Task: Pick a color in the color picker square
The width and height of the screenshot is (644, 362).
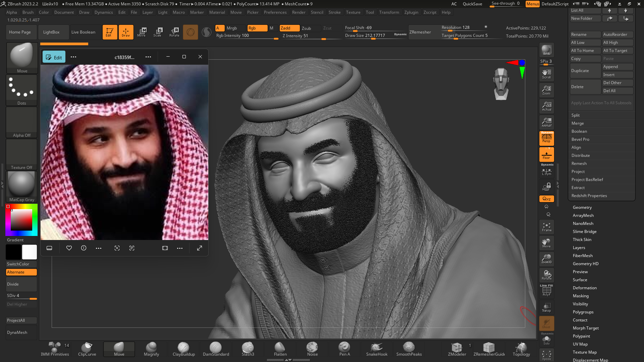Action: point(21,220)
